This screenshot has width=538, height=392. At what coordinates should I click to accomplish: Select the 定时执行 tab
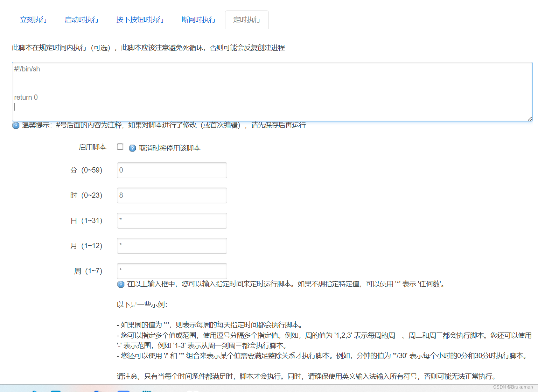click(x=247, y=20)
